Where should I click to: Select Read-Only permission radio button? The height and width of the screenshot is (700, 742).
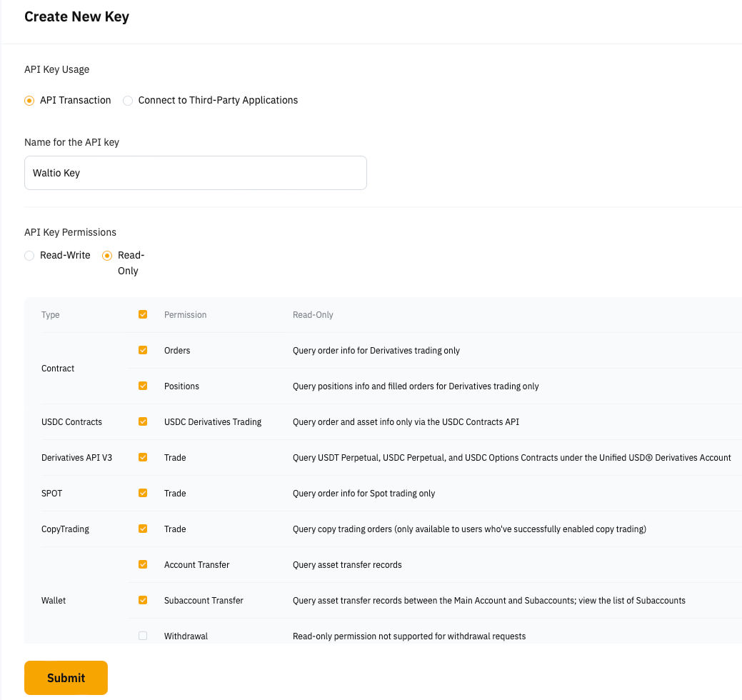(x=107, y=256)
